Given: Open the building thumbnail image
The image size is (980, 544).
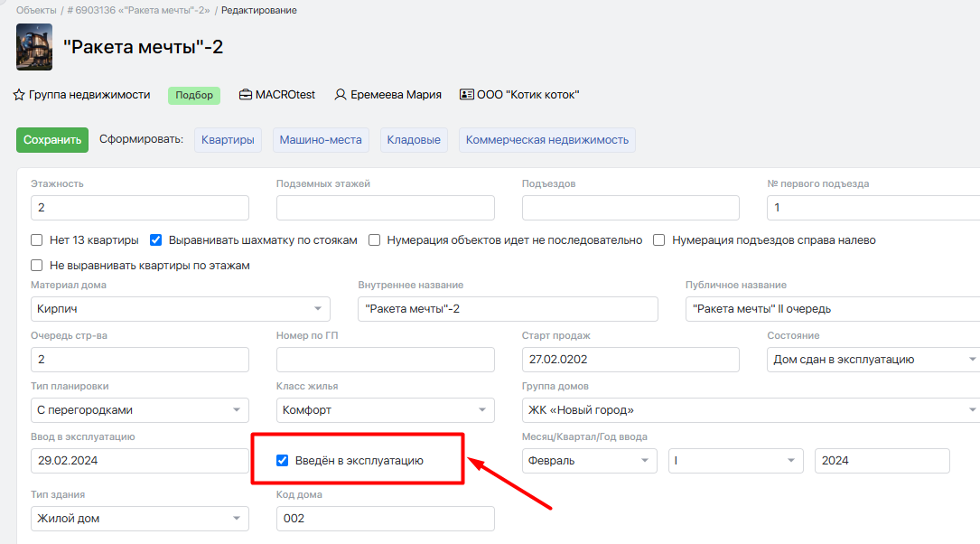Looking at the screenshot, I should tap(34, 47).
